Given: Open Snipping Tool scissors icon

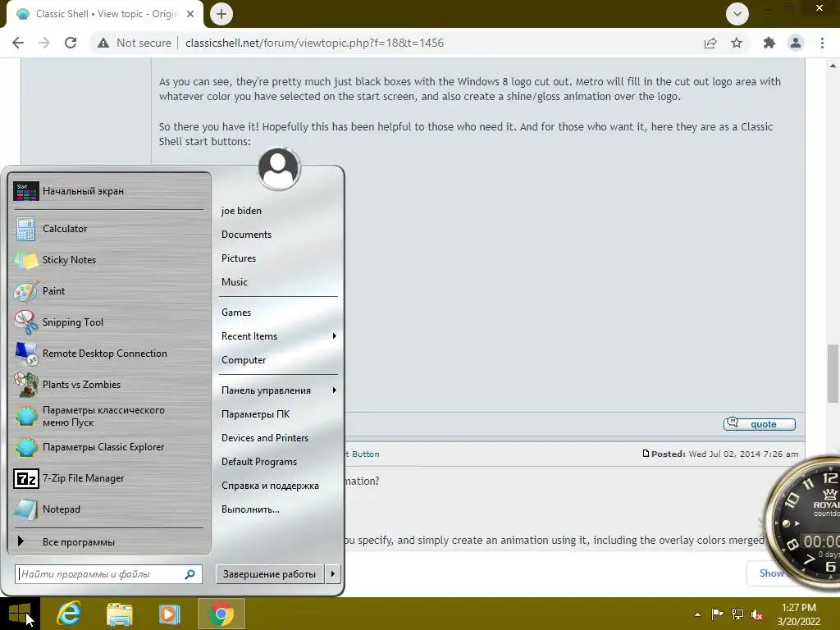Looking at the screenshot, I should [x=25, y=322].
